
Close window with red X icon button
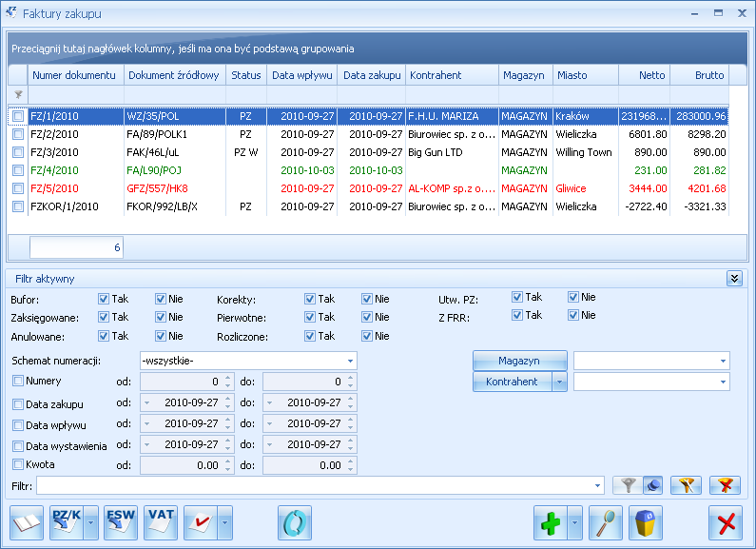click(x=726, y=522)
